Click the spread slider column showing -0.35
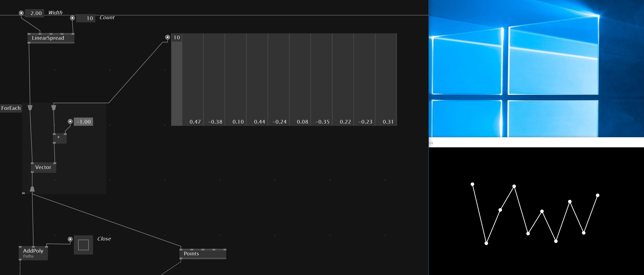 pos(321,80)
